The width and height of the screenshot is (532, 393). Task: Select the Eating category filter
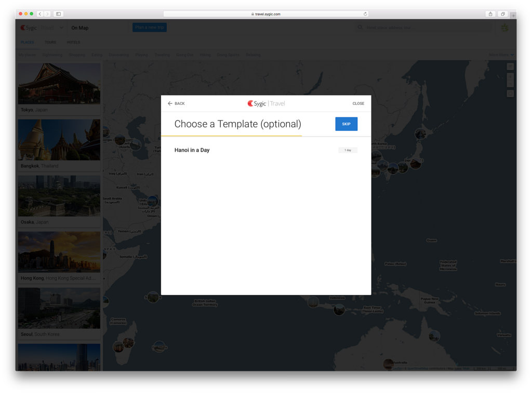click(97, 55)
